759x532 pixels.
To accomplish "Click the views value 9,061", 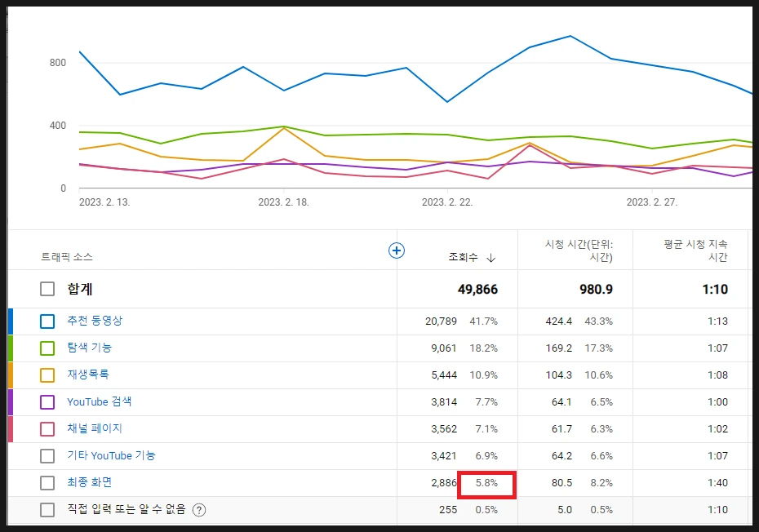I will (444, 348).
